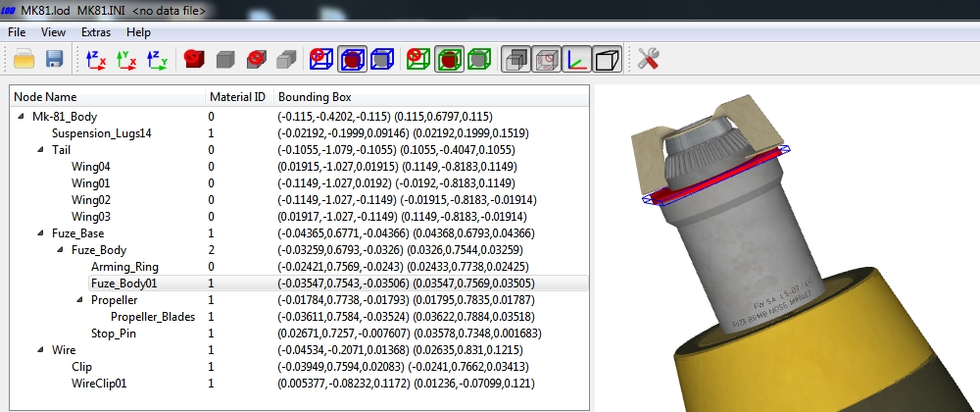Click the save floppy disk icon
Viewport: 980px width, 412px height.
(x=54, y=60)
